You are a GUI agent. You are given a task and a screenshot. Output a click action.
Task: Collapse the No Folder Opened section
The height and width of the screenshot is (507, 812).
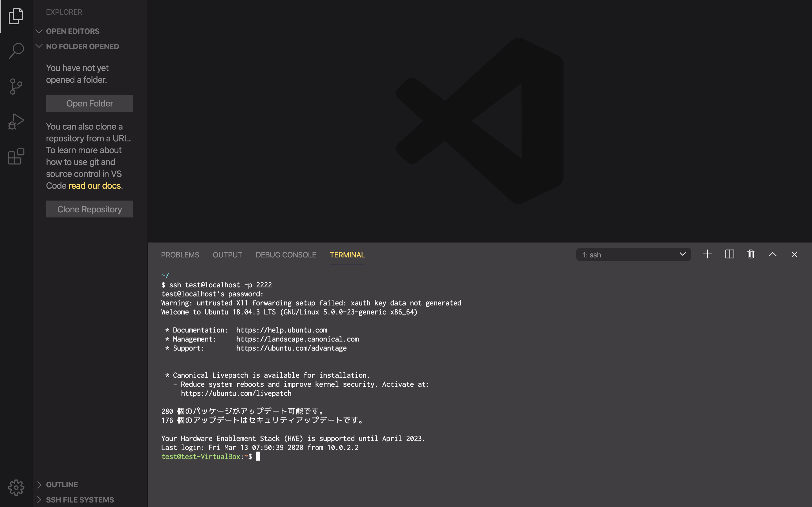pos(82,46)
